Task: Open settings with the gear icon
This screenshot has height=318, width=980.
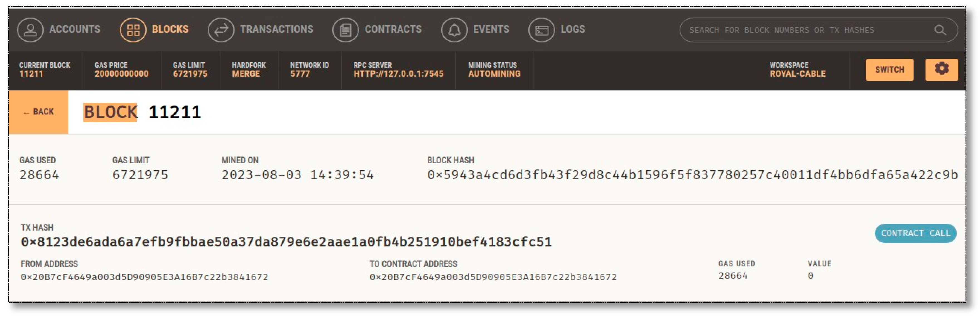Action: (x=941, y=69)
